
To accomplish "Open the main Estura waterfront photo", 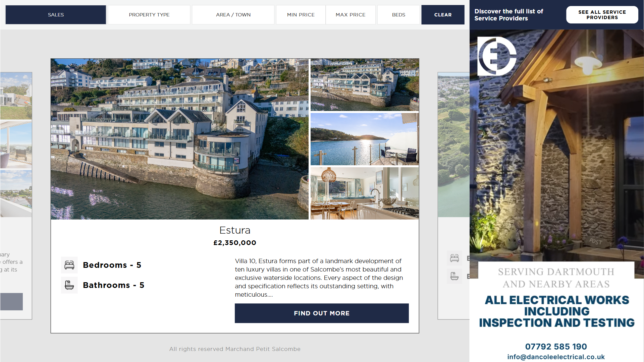I will coord(179,139).
